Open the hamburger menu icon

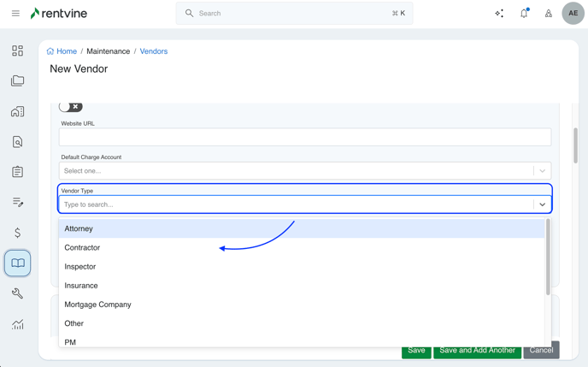click(15, 14)
